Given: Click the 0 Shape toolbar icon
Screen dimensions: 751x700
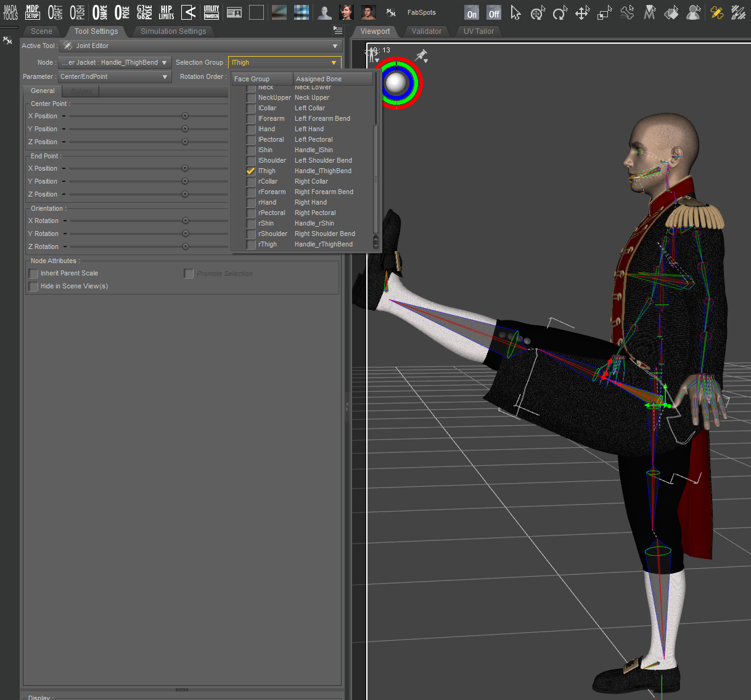Looking at the screenshot, I should tap(99, 12).
